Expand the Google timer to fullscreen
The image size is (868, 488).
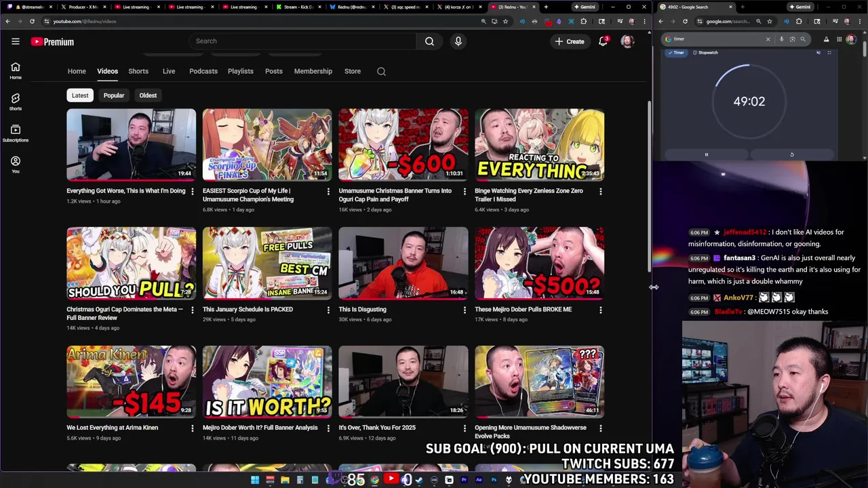pyautogui.click(x=829, y=52)
